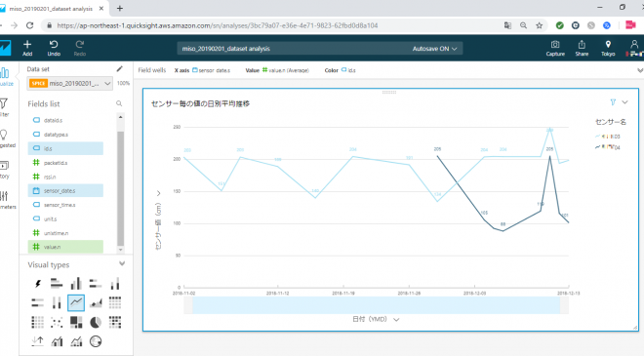Select the vertical bar chart visual type

click(x=76, y=283)
